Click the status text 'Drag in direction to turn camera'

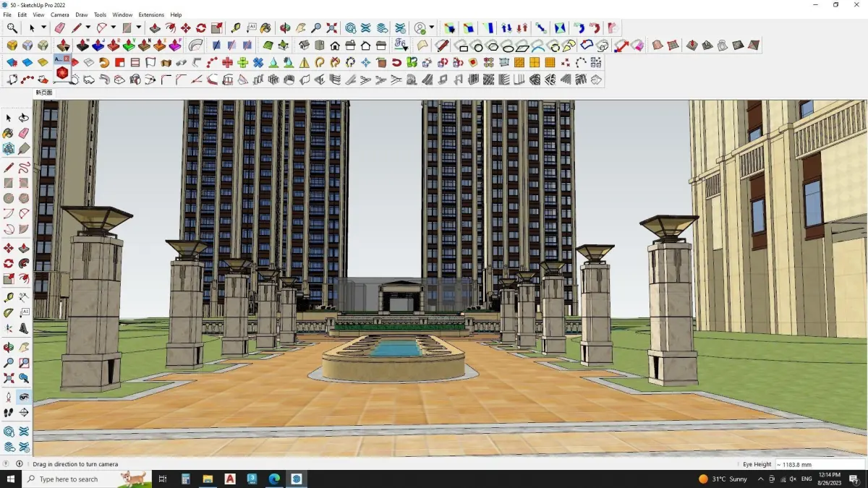pos(75,464)
